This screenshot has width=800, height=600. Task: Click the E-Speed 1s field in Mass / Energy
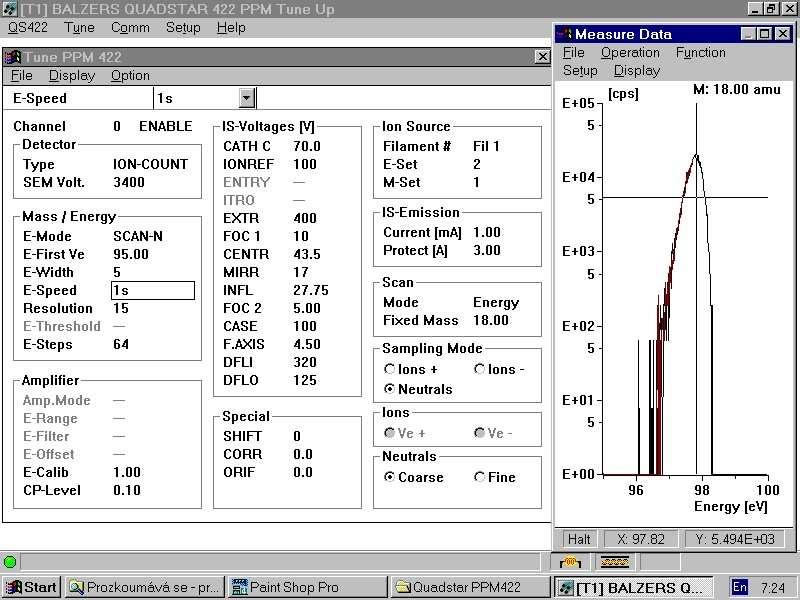tap(153, 290)
